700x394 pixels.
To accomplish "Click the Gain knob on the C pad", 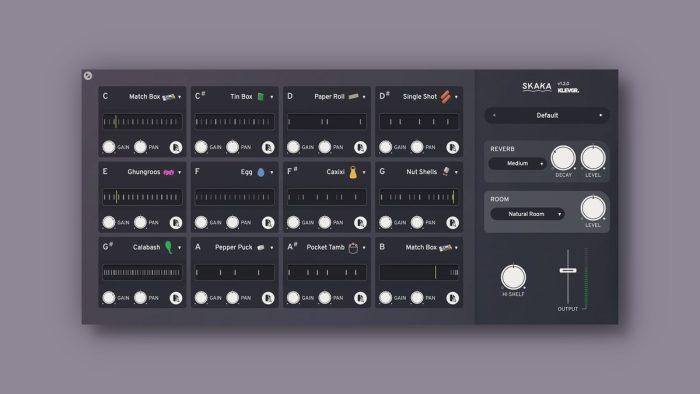I will pos(108,147).
